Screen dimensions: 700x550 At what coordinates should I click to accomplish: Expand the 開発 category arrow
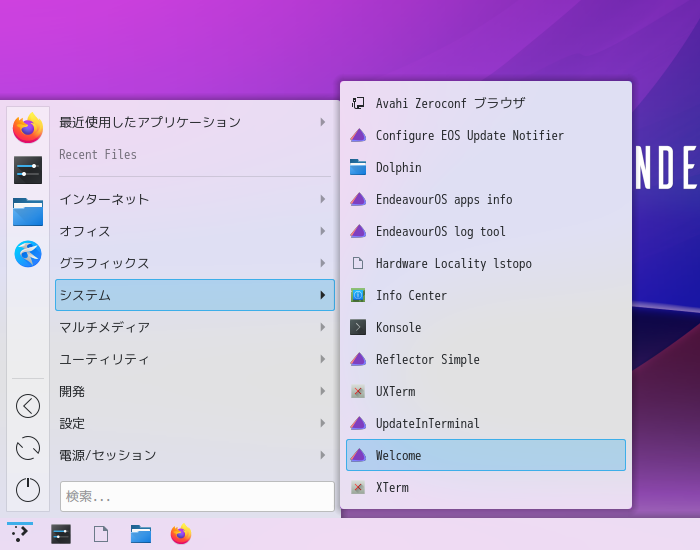pyautogui.click(x=323, y=391)
